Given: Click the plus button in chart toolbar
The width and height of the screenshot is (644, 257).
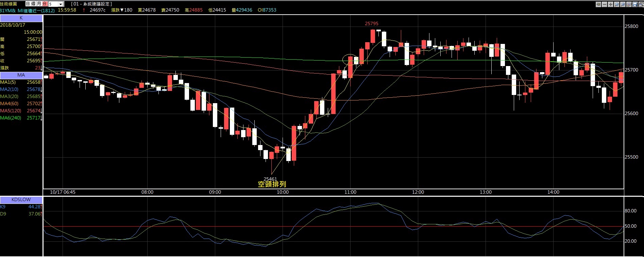Looking at the screenshot, I should 611,4.
